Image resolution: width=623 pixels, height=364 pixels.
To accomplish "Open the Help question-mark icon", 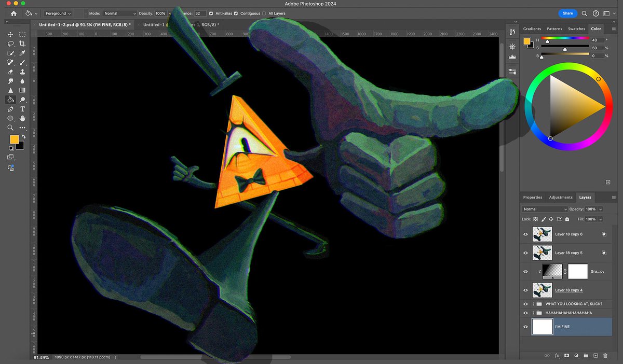I will [x=595, y=13].
